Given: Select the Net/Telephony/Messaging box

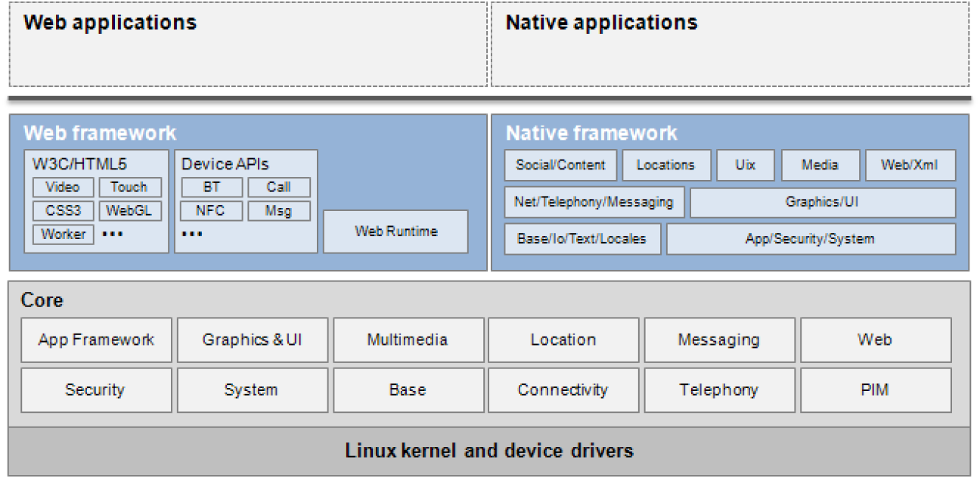Looking at the screenshot, I should point(594,202).
